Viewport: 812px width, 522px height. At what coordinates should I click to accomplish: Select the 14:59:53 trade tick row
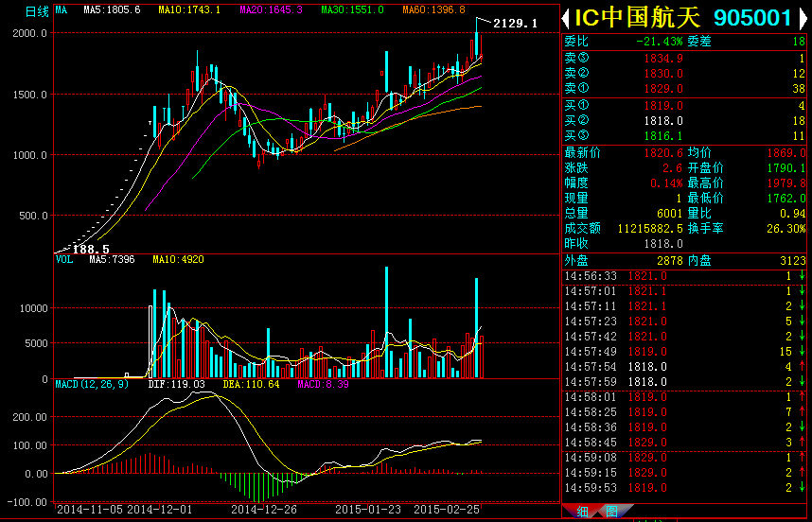coord(684,488)
